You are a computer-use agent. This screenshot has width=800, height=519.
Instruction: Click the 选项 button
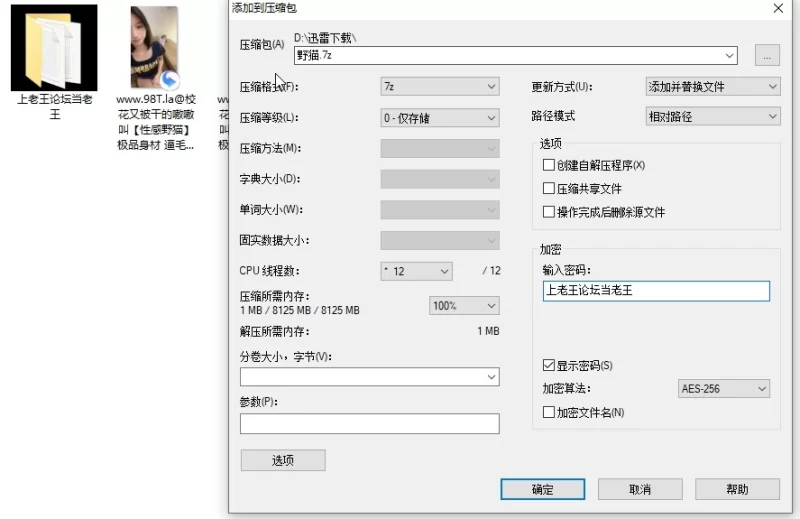[x=283, y=460]
